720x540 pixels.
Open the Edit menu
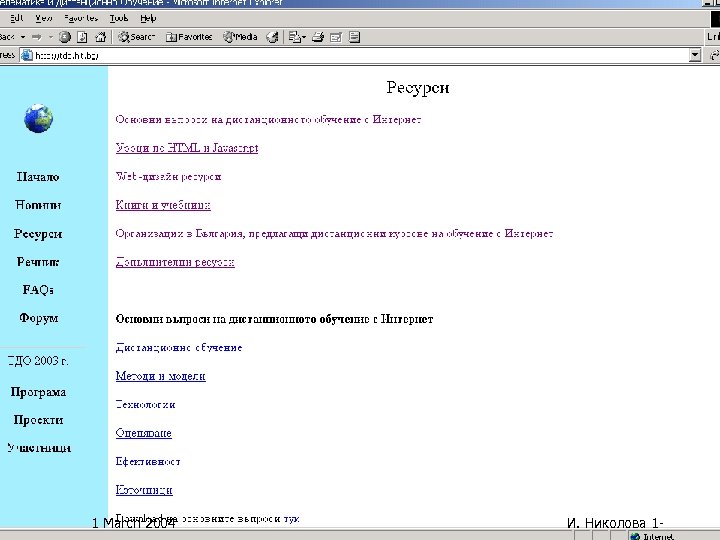click(x=17, y=18)
